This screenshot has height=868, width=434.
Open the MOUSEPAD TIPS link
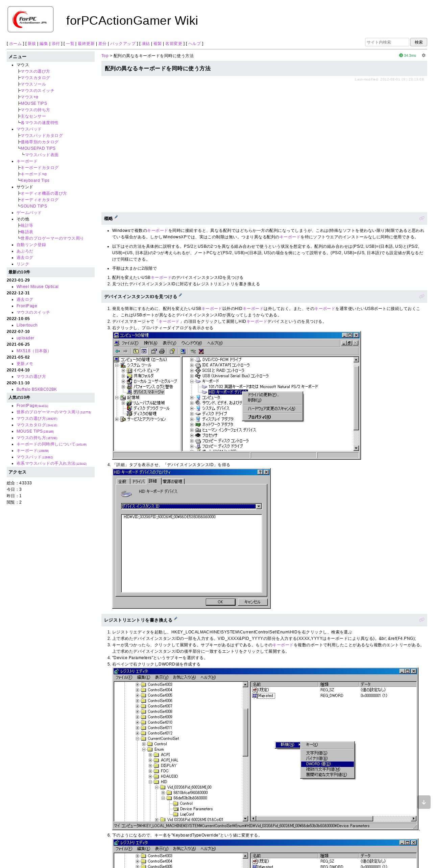pos(38,148)
